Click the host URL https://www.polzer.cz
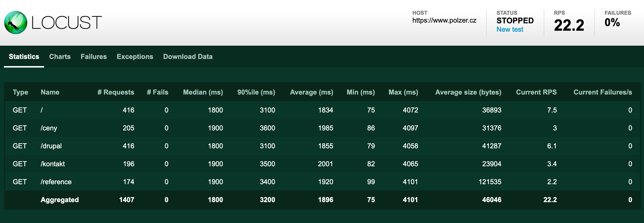 (444, 20)
